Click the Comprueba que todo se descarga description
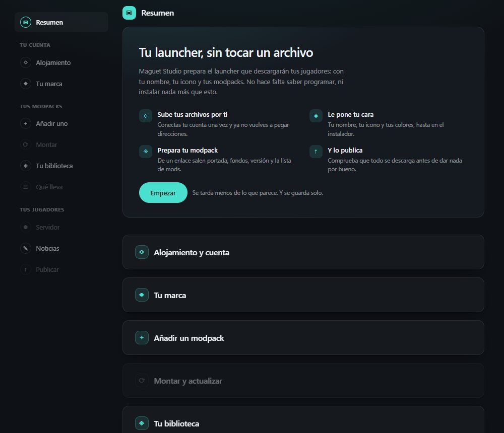This screenshot has height=433, width=504. pyautogui.click(x=395, y=165)
